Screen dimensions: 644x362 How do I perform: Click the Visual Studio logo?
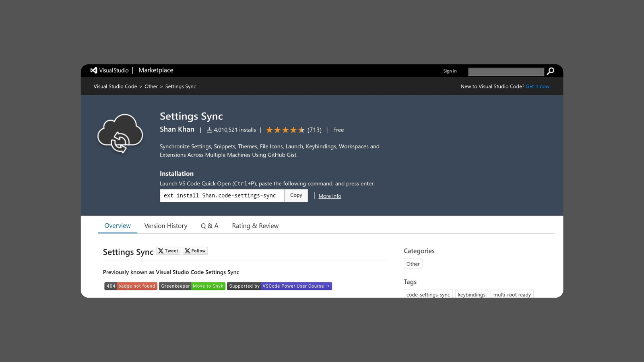(109, 70)
